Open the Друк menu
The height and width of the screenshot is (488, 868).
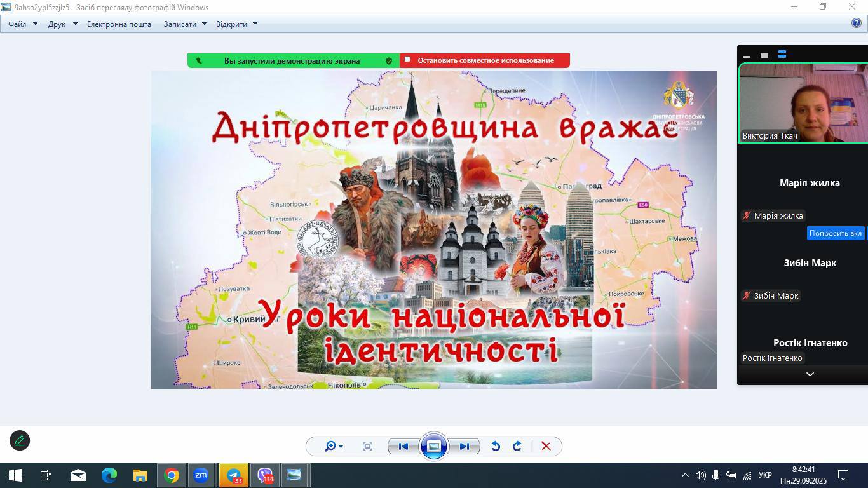[x=62, y=24]
